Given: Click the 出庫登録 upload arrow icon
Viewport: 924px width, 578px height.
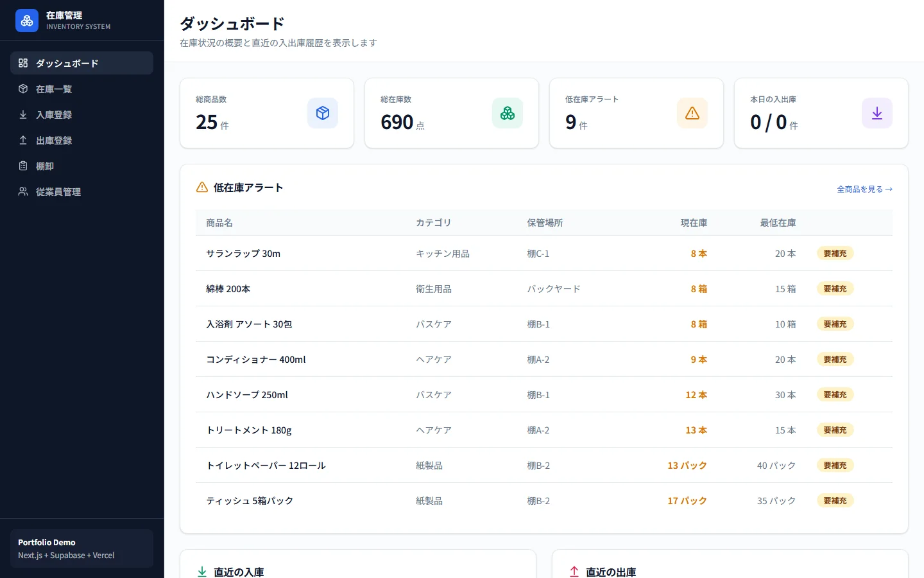Looking at the screenshot, I should 23,140.
